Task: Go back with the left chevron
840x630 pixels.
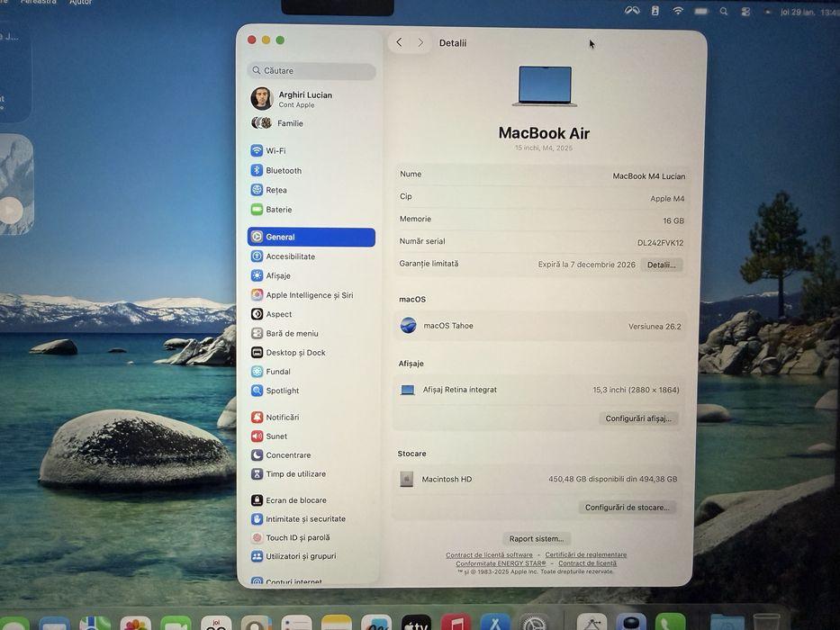Action: click(x=399, y=42)
